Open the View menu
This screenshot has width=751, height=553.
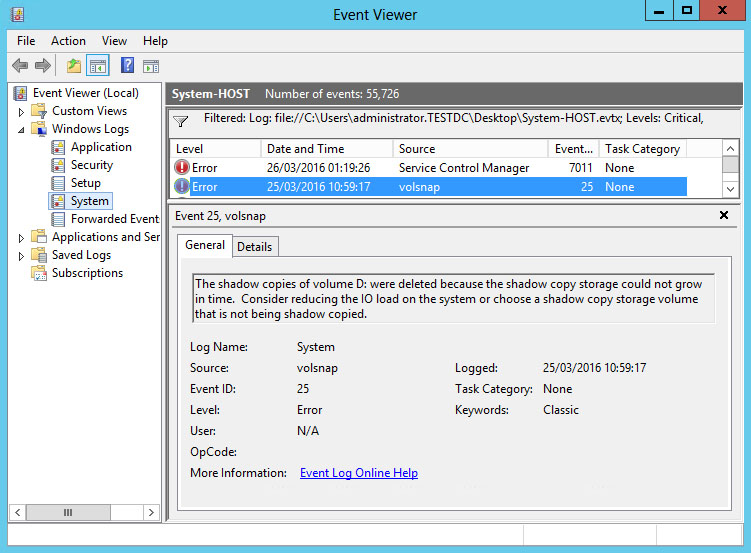pos(114,41)
